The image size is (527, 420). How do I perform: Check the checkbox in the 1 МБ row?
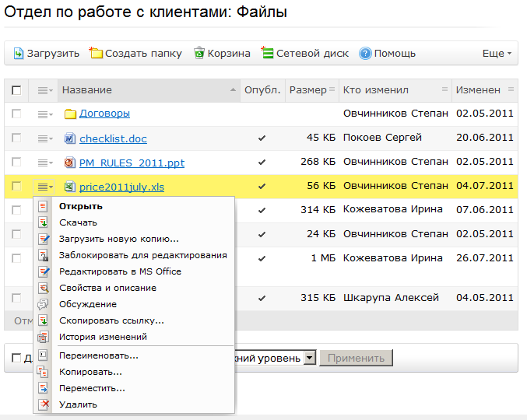coord(16,258)
